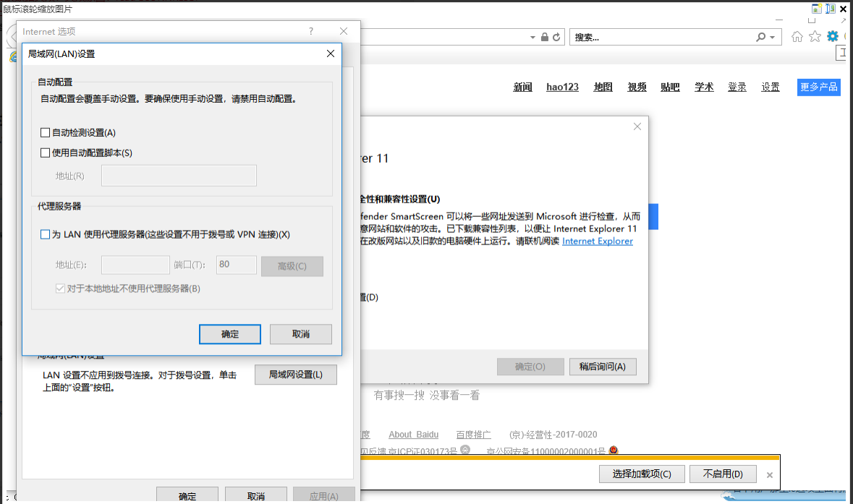Close the Internet Options window
Viewport: 853px width, 504px height.
click(344, 32)
